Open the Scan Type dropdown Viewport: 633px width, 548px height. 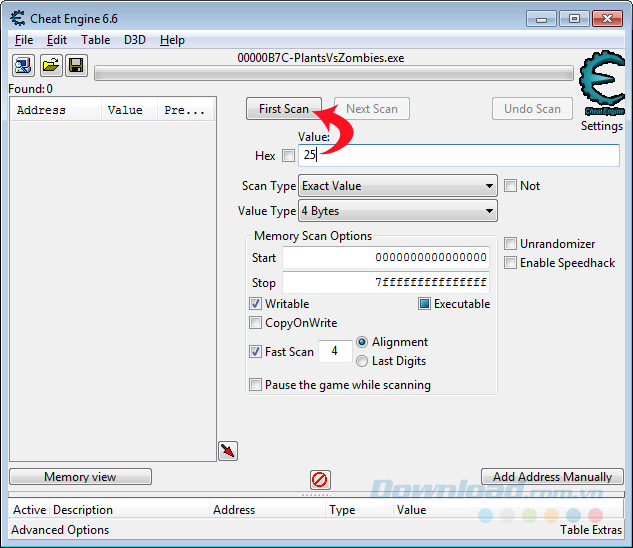coord(398,186)
